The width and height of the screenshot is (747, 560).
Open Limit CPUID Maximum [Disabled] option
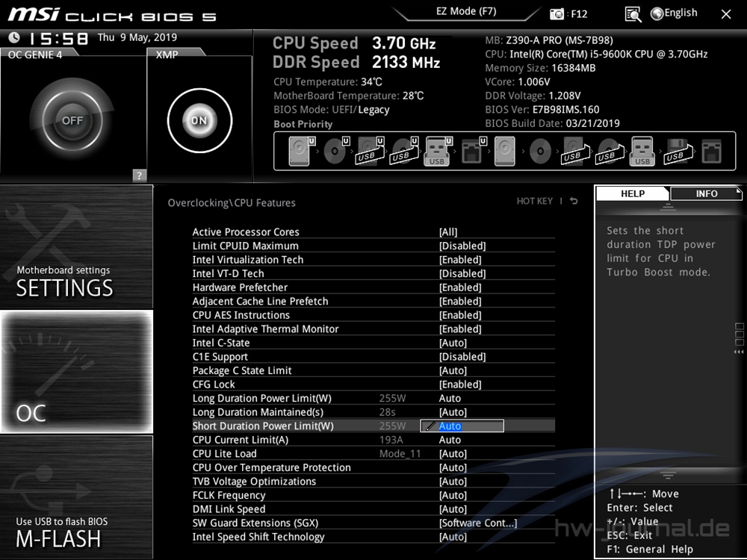click(x=373, y=246)
